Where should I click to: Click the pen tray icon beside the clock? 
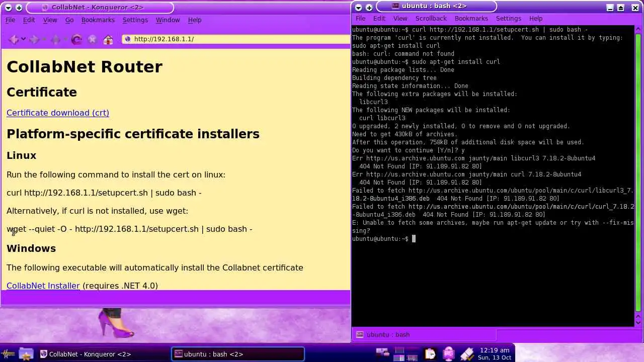click(467, 354)
